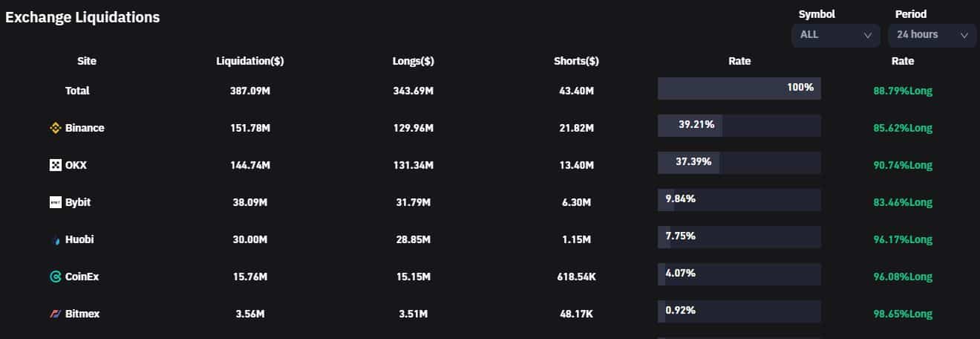Open the Period 24 hours dropdown
This screenshot has width=980, height=339.
point(932,35)
